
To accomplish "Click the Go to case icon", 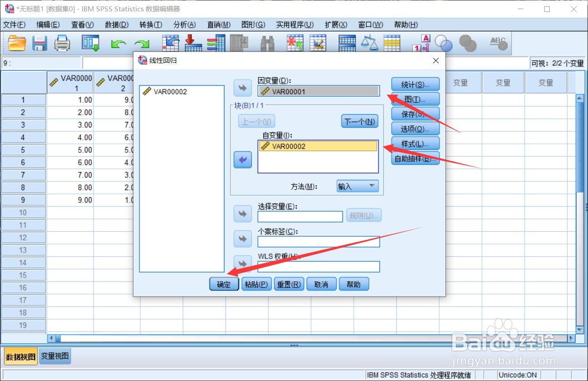I will [171, 44].
